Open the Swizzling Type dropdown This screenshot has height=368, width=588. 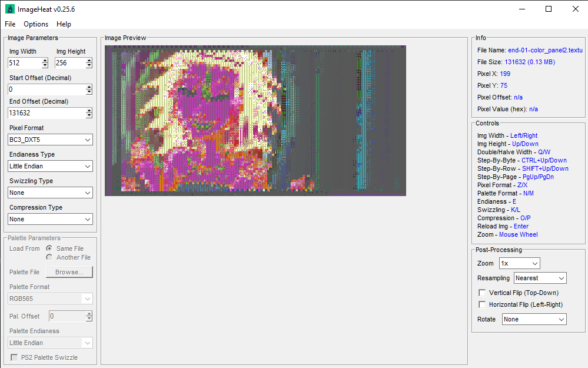pyautogui.click(x=50, y=193)
